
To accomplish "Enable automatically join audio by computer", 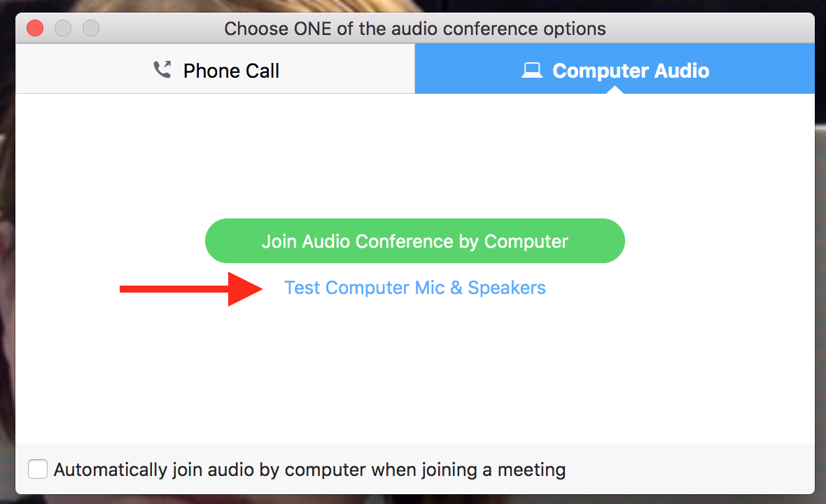I will tap(38, 469).
